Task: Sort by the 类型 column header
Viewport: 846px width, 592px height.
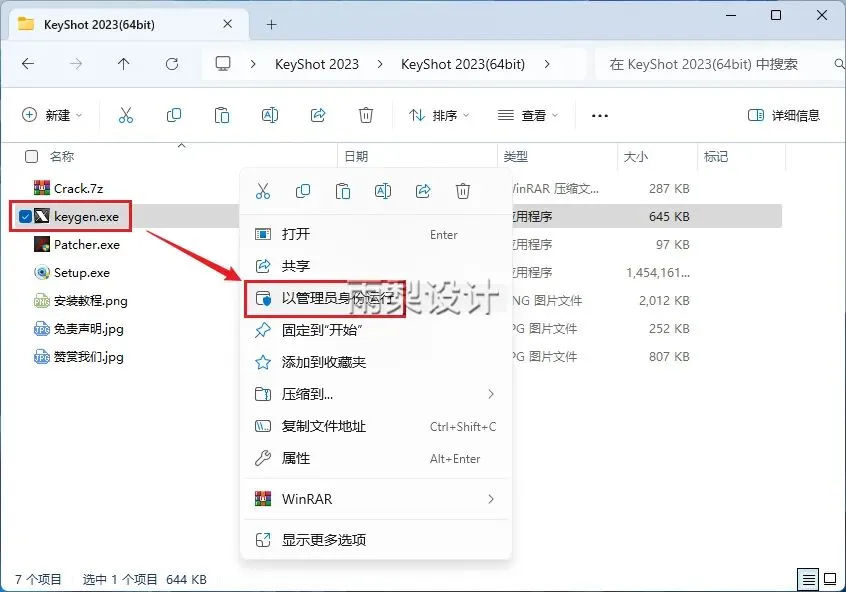Action: (x=516, y=156)
